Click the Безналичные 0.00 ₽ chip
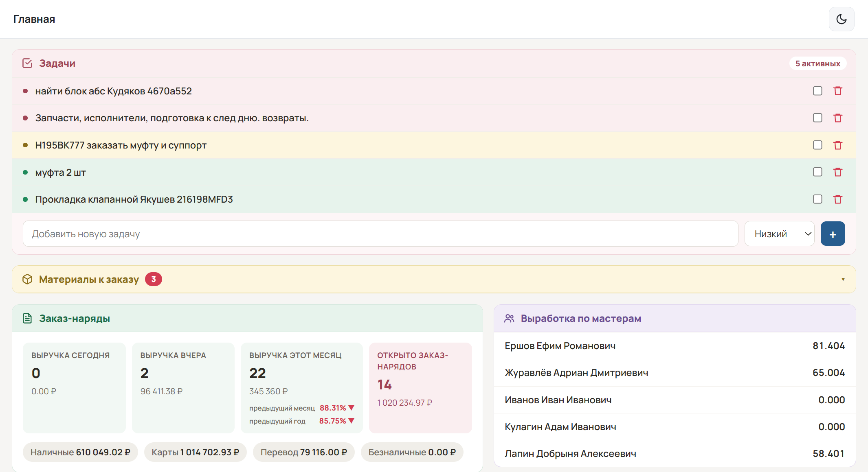Viewport: 868px width, 472px height. pos(412,452)
